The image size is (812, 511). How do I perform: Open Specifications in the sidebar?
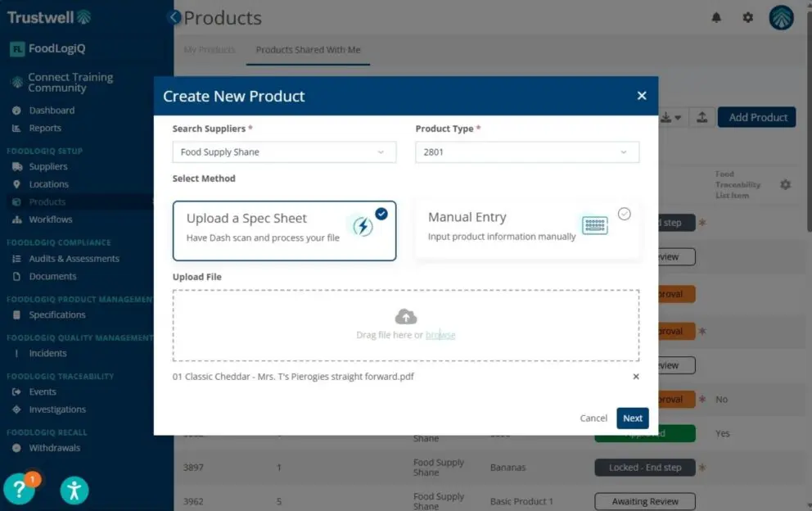pyautogui.click(x=57, y=314)
